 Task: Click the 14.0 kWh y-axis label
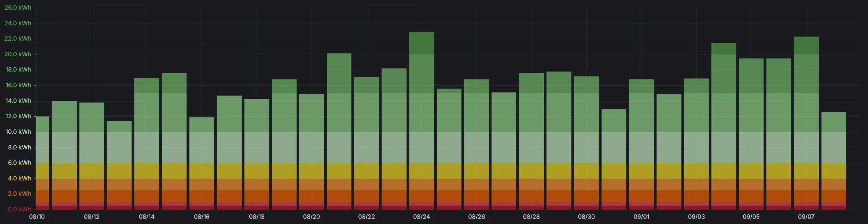[18, 101]
